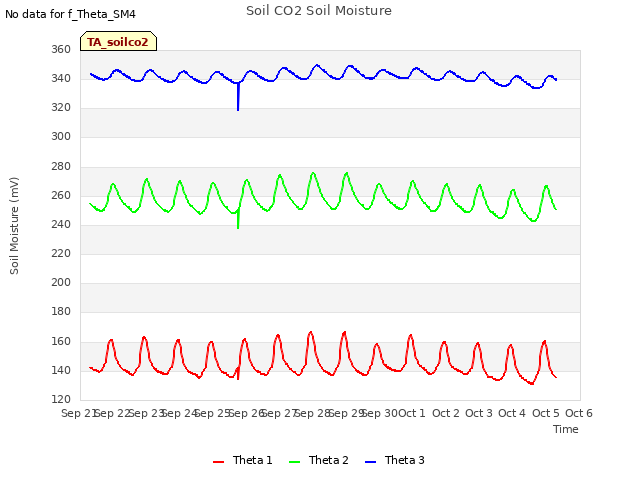Click the 140 y-axis tick label

point(61,371)
